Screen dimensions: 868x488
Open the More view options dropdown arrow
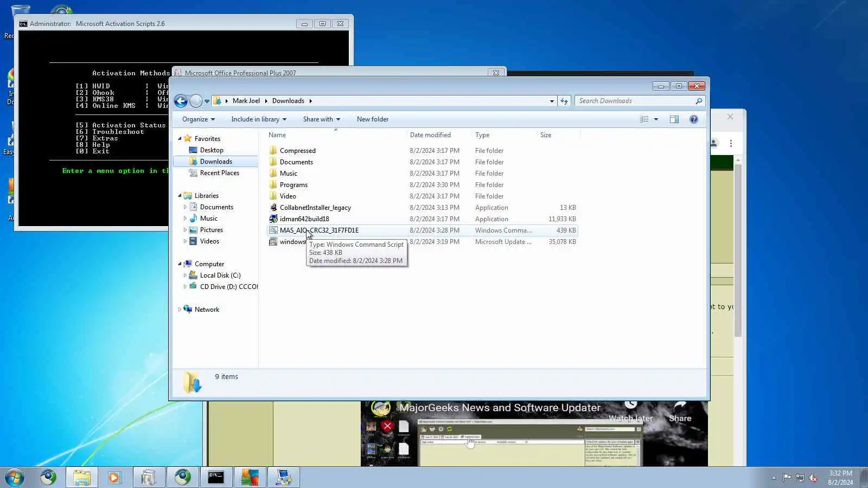click(x=656, y=119)
